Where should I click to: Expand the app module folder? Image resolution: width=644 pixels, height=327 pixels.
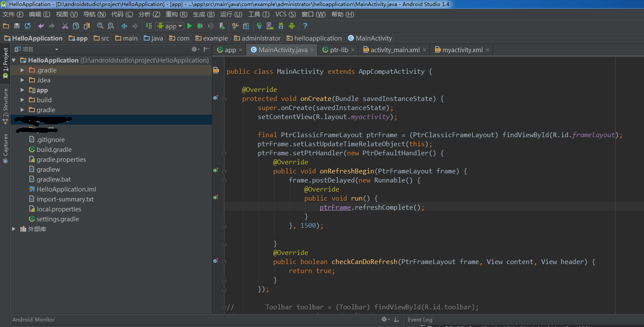point(22,90)
